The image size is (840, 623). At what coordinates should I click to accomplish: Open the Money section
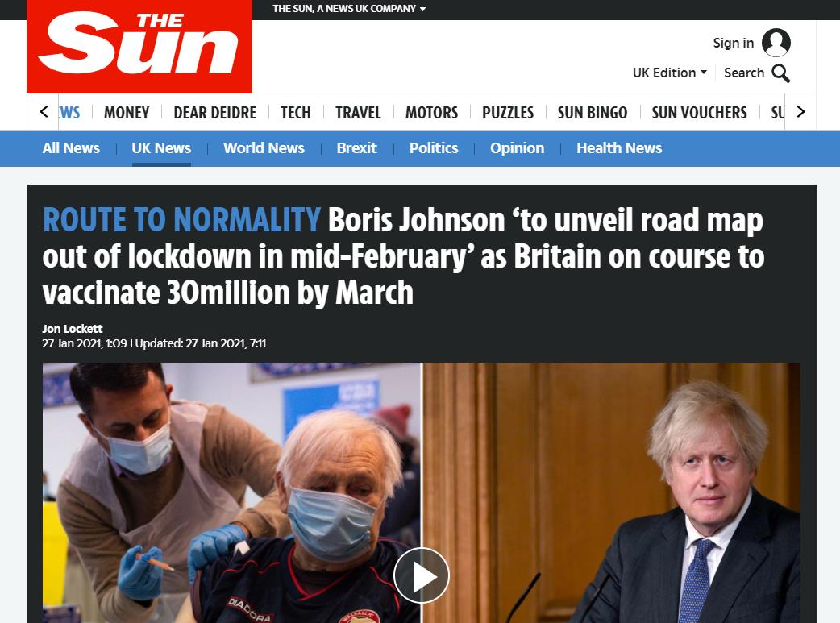pos(127,113)
